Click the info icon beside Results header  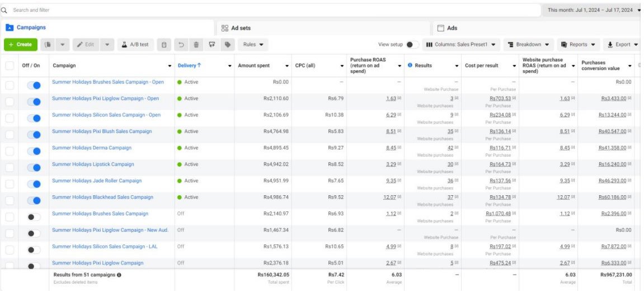410,65
